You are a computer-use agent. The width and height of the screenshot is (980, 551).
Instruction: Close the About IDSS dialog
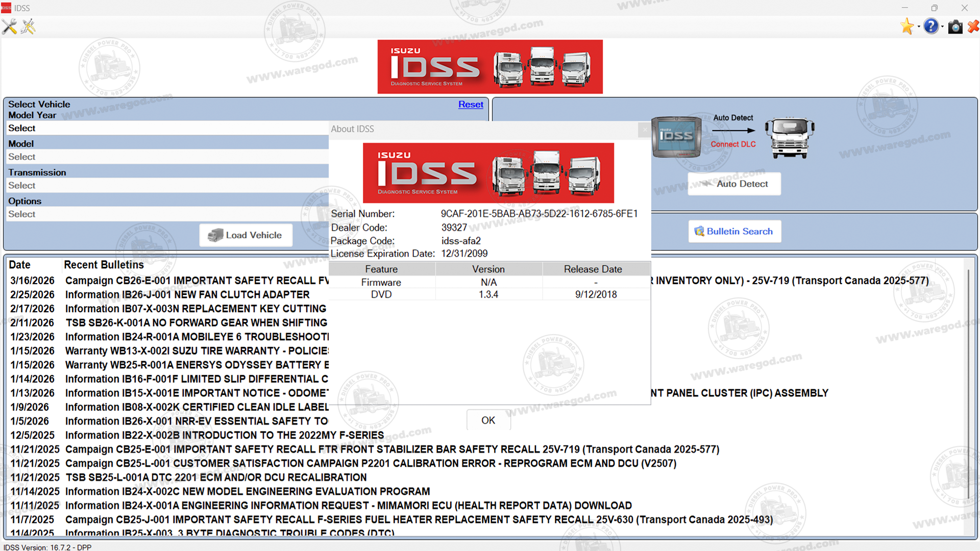click(644, 130)
